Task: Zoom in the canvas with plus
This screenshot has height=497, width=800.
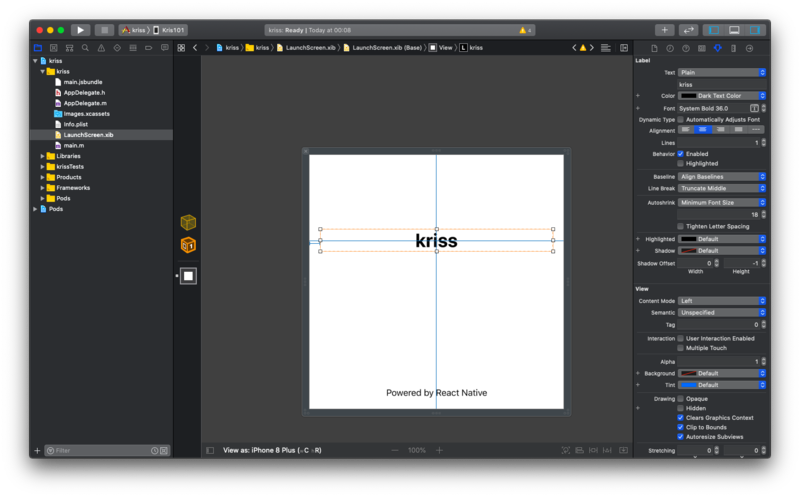Action: pos(439,450)
